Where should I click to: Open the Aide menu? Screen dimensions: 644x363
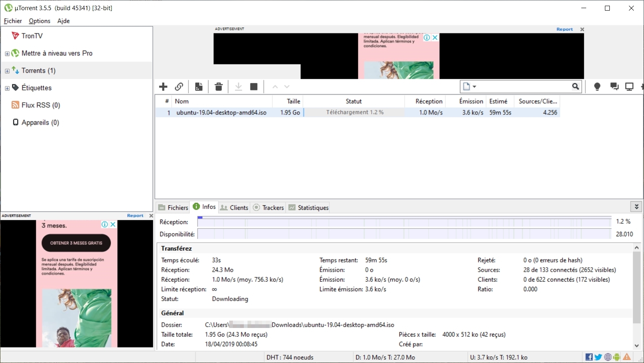[x=64, y=21]
